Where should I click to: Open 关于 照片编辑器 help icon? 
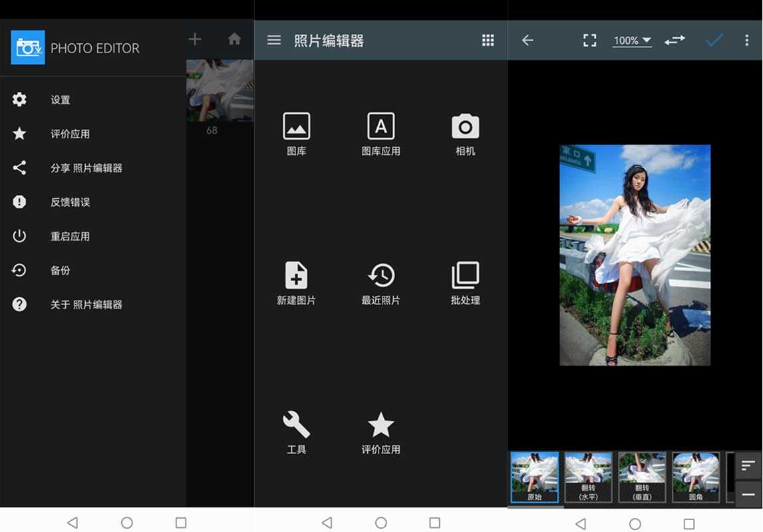point(19,305)
